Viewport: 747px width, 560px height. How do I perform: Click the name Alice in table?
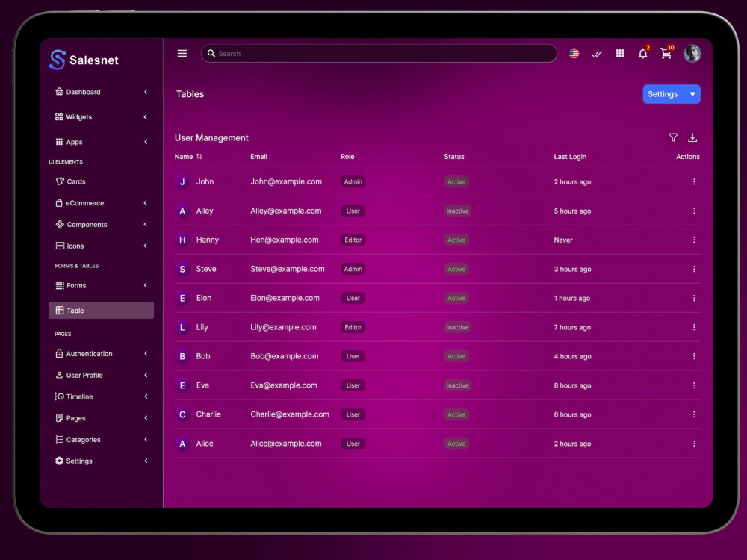205,444
